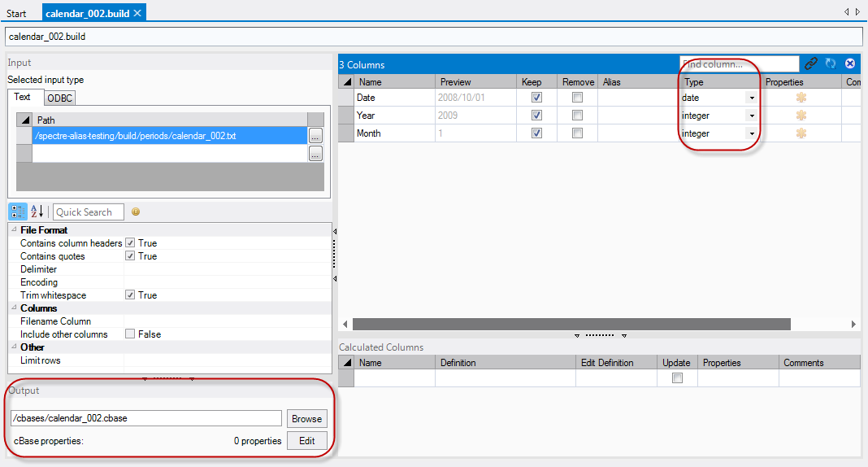The width and height of the screenshot is (868, 467).
Task: Open properties icon for Date column
Action: pos(801,98)
